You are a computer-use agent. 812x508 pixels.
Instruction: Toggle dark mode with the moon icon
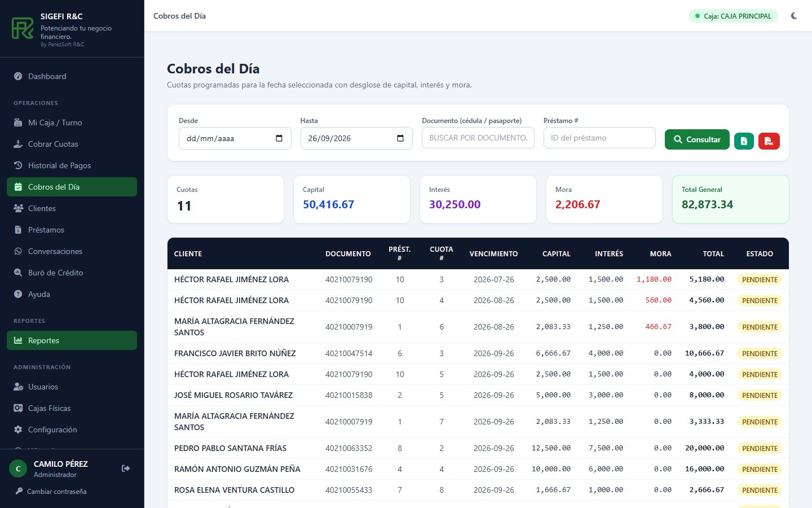tap(794, 16)
